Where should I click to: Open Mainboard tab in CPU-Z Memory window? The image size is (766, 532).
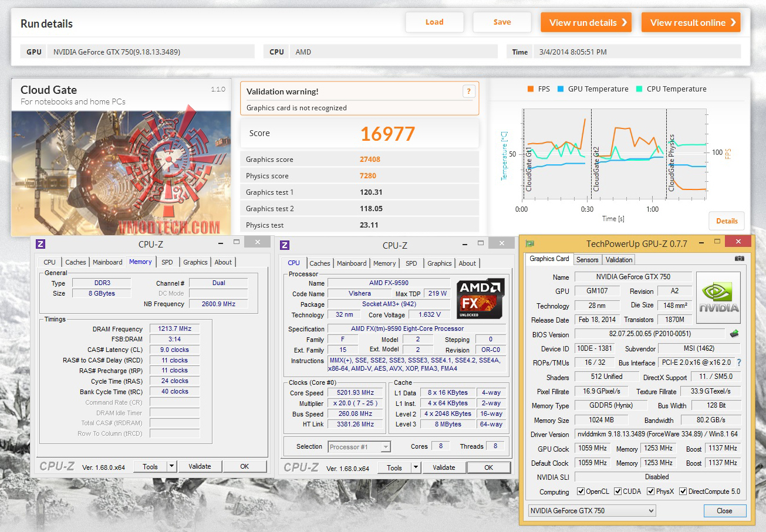[107, 262]
